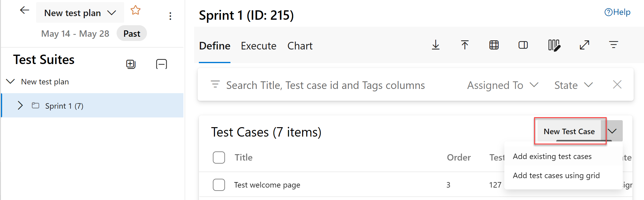644x200 pixels.
Task: Click the search Title input field
Action: point(325,85)
